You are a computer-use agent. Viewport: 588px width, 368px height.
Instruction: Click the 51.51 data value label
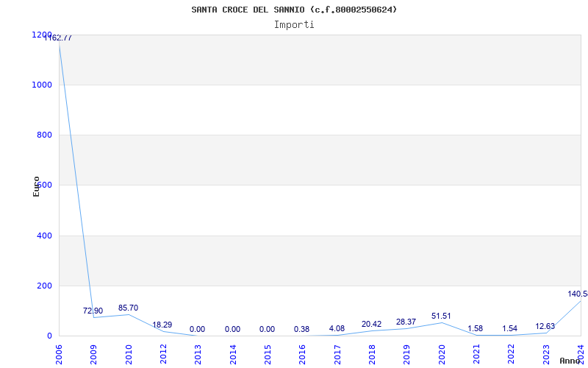pos(442,316)
